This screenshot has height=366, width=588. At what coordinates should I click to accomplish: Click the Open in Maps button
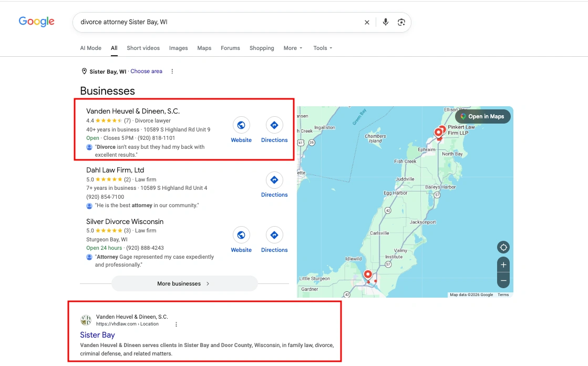(x=482, y=116)
